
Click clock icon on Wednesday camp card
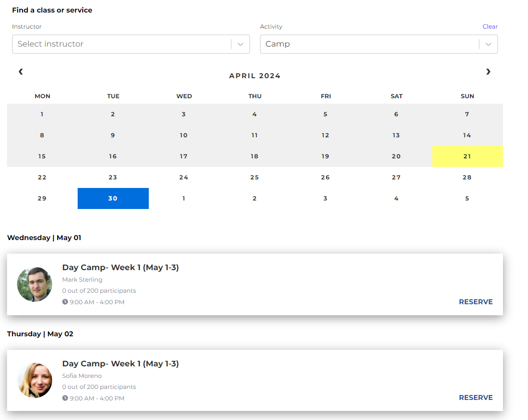pyautogui.click(x=65, y=302)
